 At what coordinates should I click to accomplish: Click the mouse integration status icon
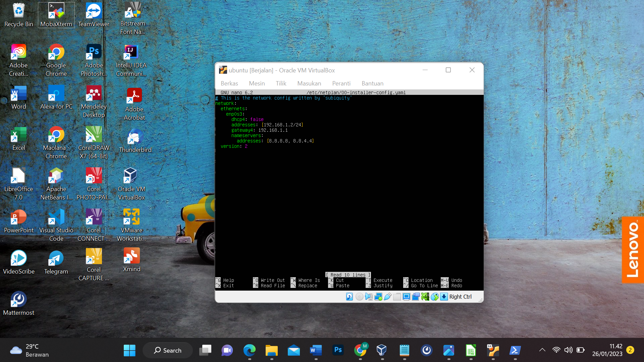point(434,297)
